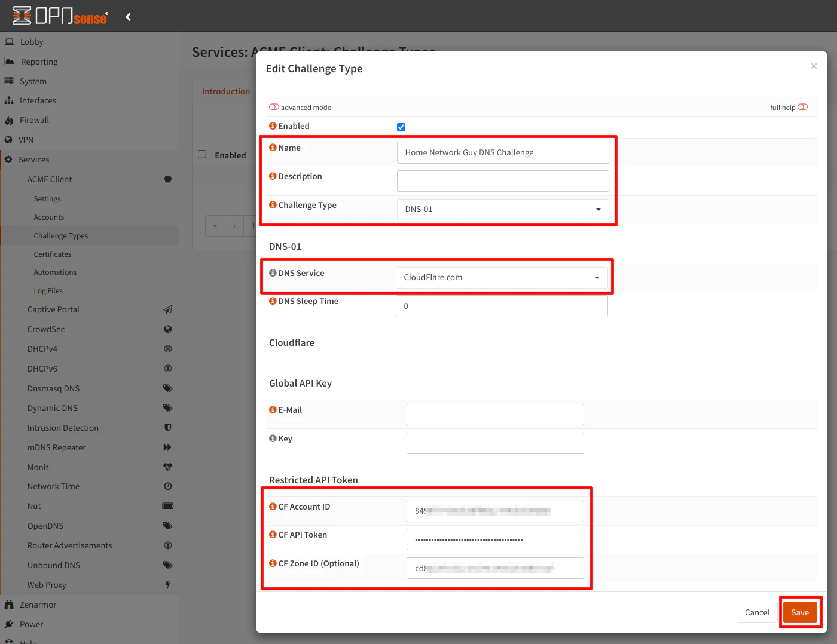The height and width of the screenshot is (644, 837).
Task: Click the info icon beside CF API Token
Action: pos(273,535)
